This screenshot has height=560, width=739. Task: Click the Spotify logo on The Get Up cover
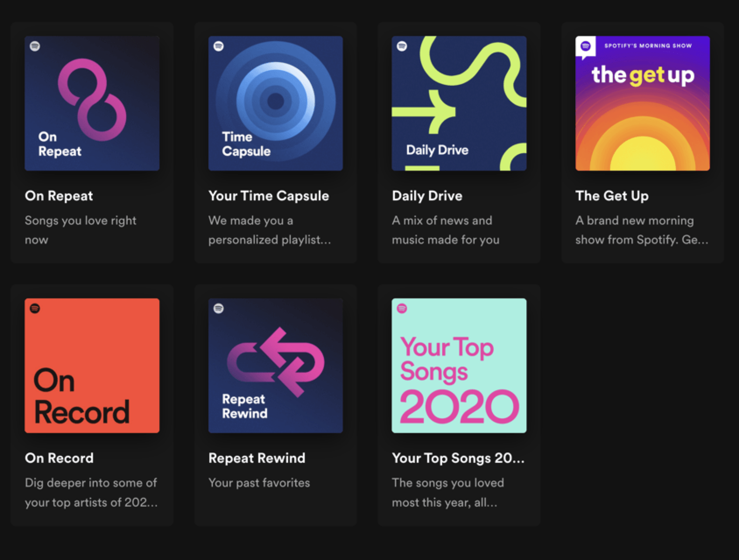[585, 46]
